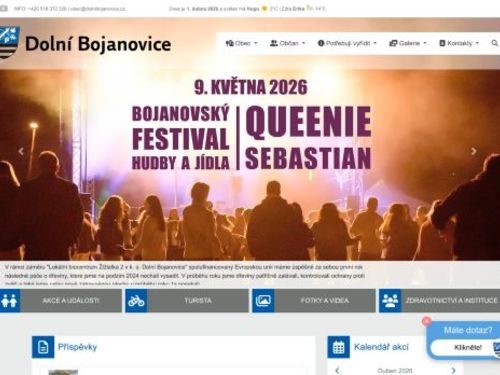Click the Dolní Bojanovice coat of arms logo
This screenshot has width=500, height=375.
tap(9, 42)
